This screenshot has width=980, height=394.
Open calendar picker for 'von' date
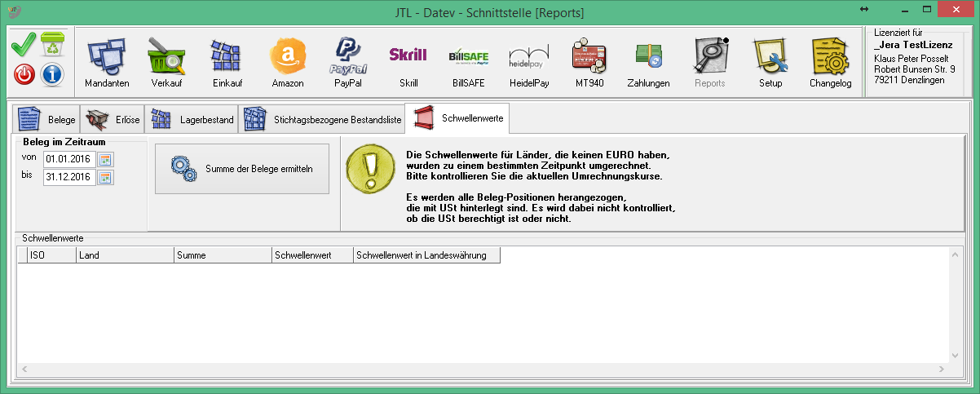tap(106, 159)
